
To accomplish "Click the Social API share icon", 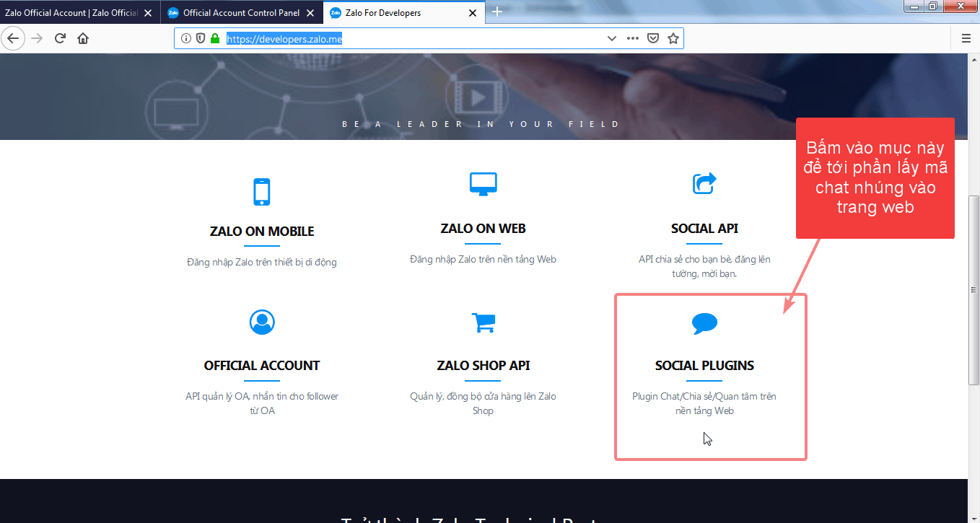I will (x=704, y=183).
